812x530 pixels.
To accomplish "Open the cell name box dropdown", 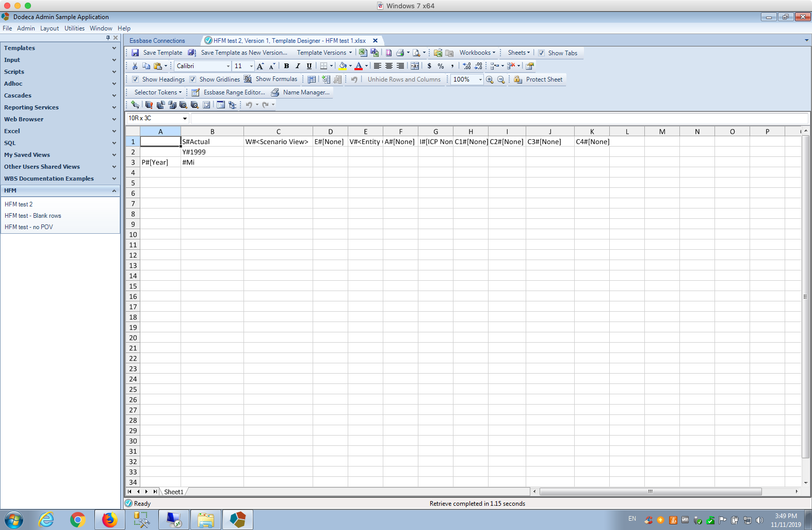I will point(185,118).
